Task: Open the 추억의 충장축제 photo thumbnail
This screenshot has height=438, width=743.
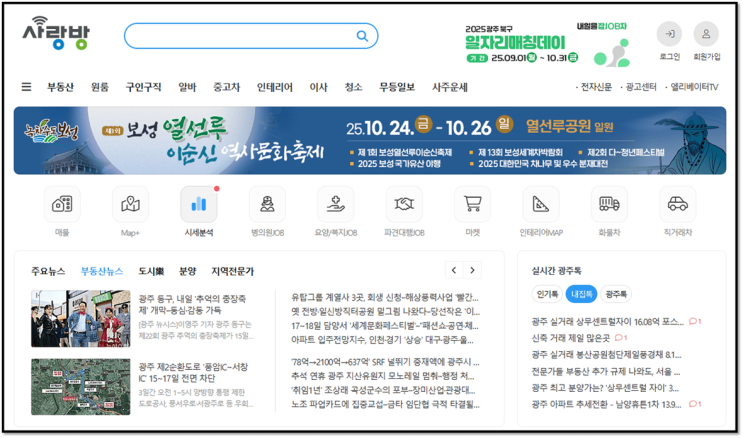Action: [x=81, y=319]
